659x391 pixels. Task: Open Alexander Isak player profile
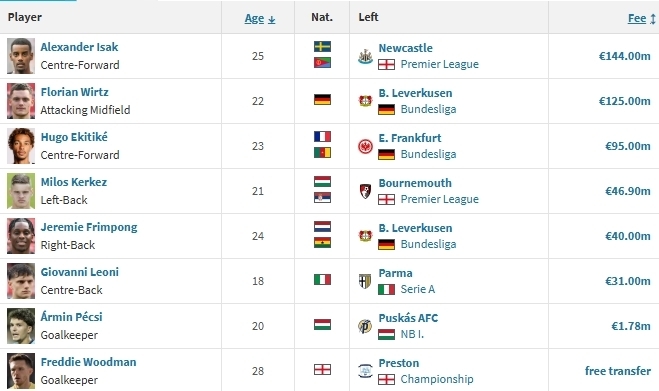(x=79, y=47)
